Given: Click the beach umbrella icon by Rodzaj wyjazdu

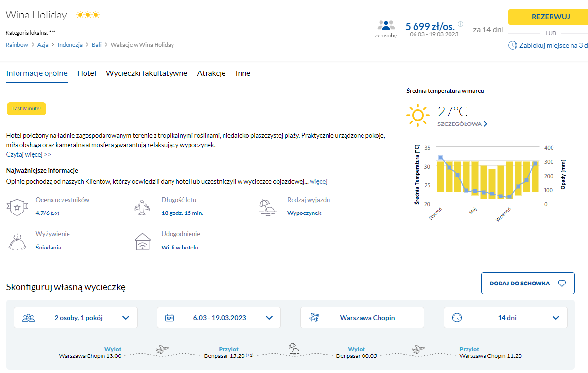Looking at the screenshot, I should click(x=268, y=207).
